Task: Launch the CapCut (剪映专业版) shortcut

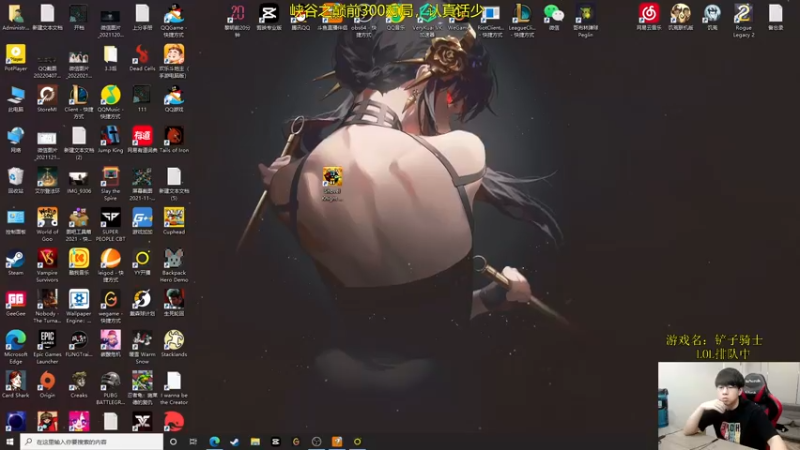Action: coord(269,14)
